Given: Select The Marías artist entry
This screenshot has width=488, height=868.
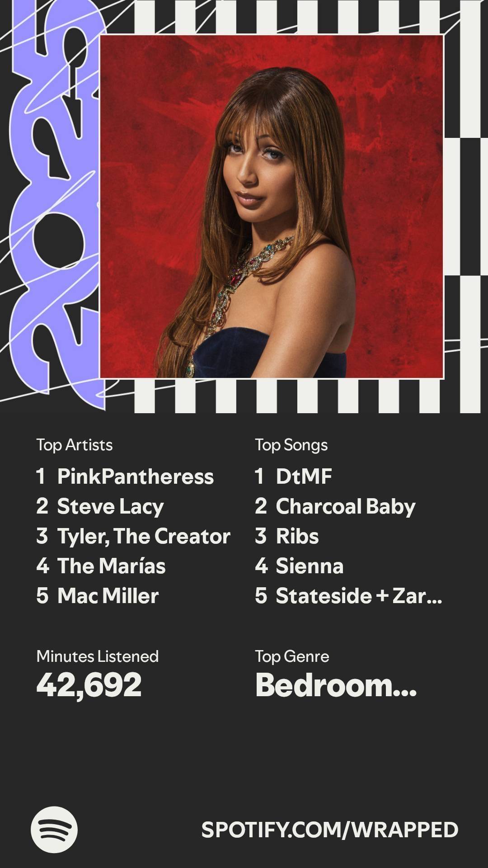Looking at the screenshot, I should click(111, 566).
